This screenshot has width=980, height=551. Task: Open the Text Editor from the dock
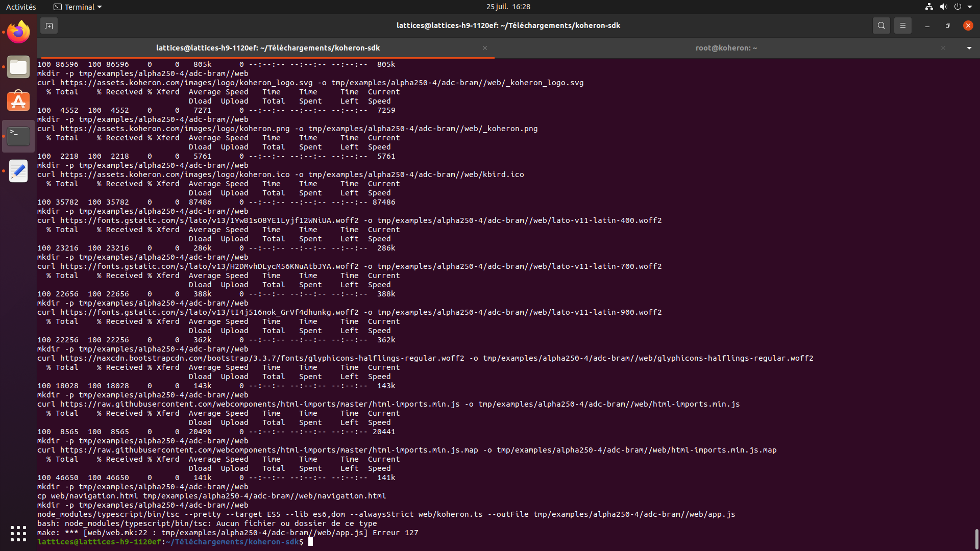pyautogui.click(x=18, y=171)
